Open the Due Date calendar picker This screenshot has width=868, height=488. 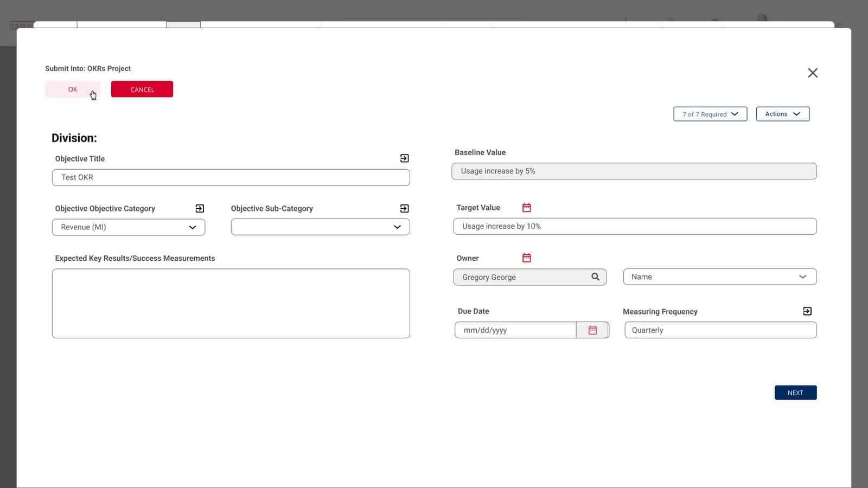(592, 330)
